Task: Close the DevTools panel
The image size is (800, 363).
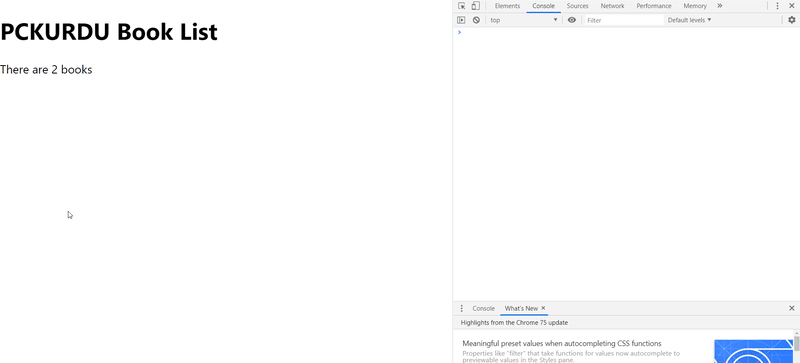Action: (792, 6)
